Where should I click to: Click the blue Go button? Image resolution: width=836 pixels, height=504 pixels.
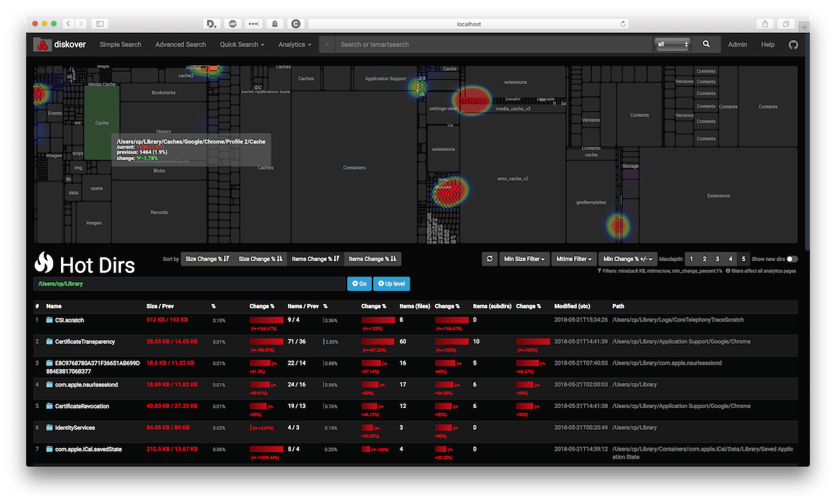[359, 284]
